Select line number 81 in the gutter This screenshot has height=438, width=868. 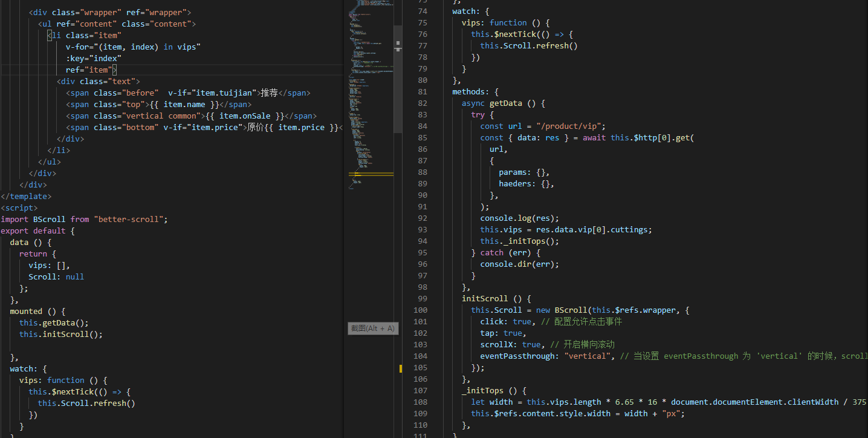pos(422,92)
